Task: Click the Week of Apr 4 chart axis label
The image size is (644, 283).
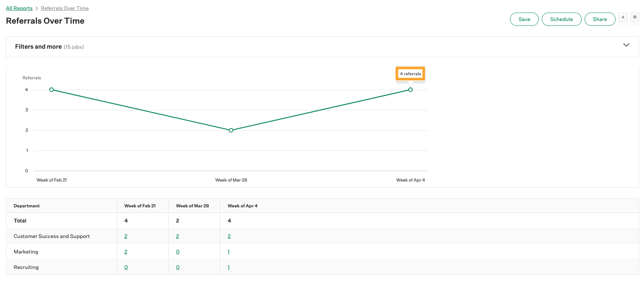Action: click(x=410, y=180)
